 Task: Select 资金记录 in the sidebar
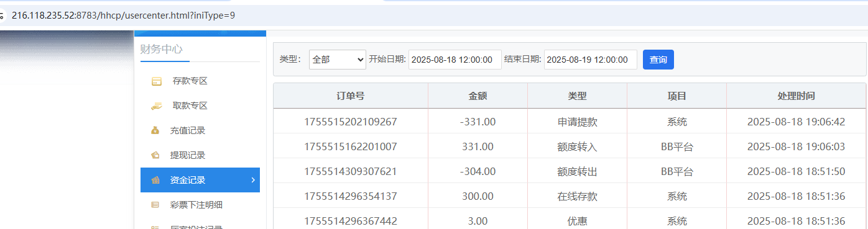click(200, 180)
